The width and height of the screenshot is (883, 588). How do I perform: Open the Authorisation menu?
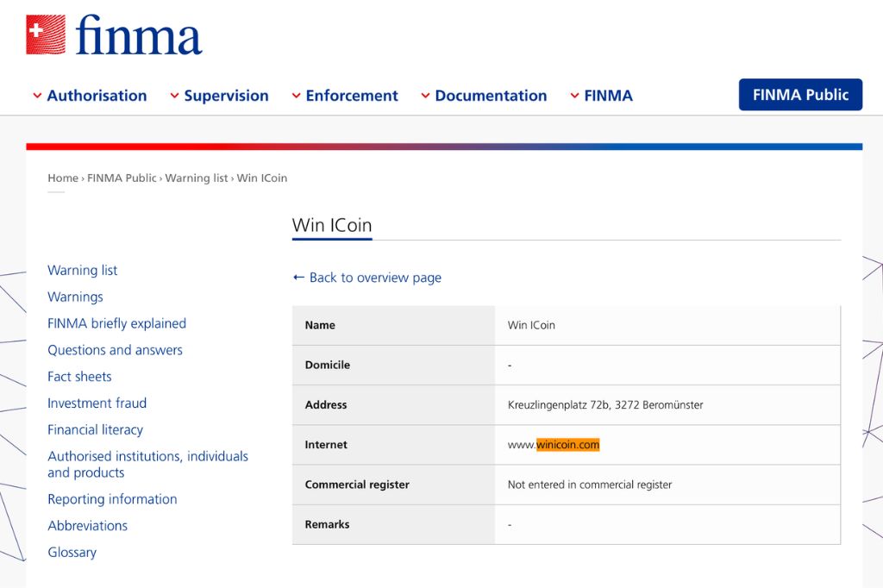click(97, 96)
